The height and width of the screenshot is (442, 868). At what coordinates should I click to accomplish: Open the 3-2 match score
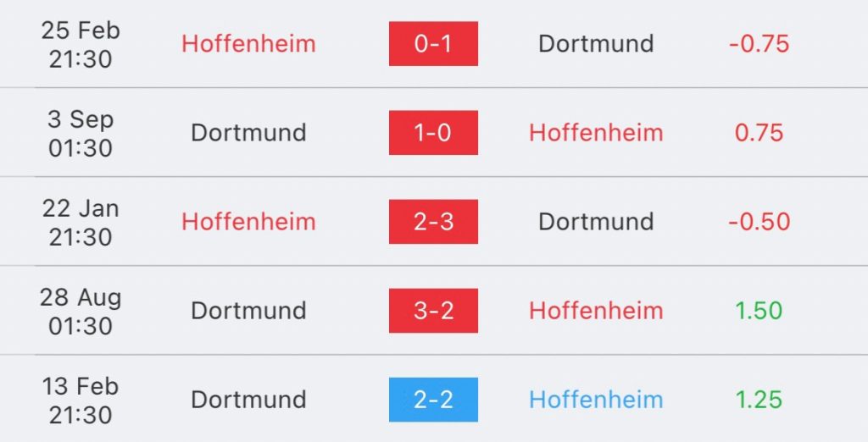click(x=433, y=311)
